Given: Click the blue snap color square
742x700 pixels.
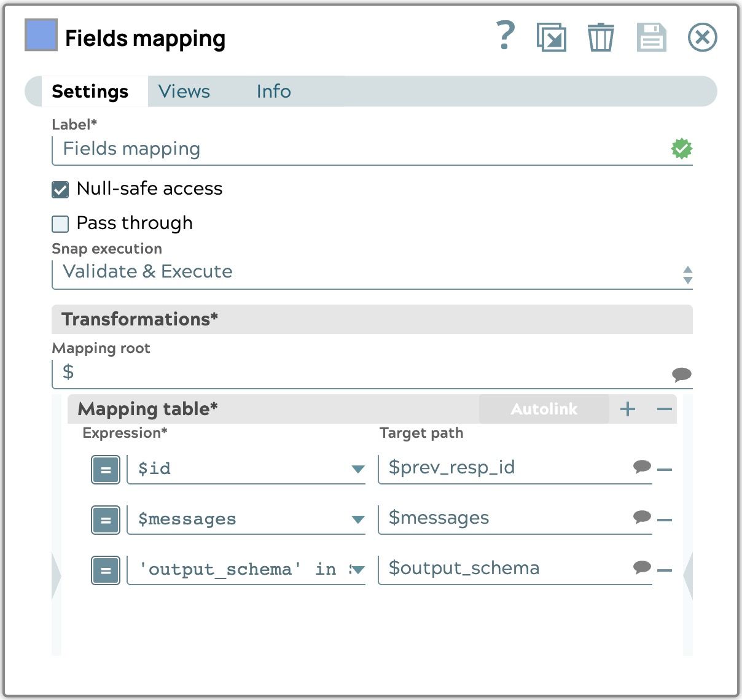Looking at the screenshot, I should tap(41, 35).
